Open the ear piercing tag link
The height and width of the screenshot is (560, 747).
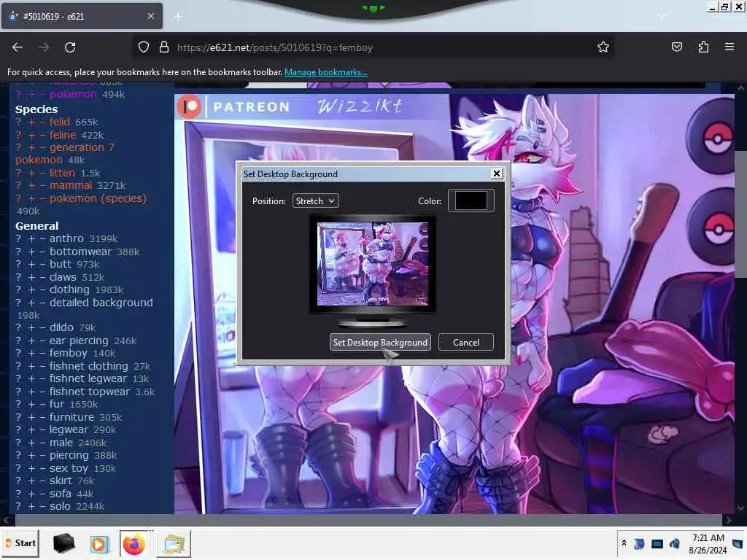point(79,341)
